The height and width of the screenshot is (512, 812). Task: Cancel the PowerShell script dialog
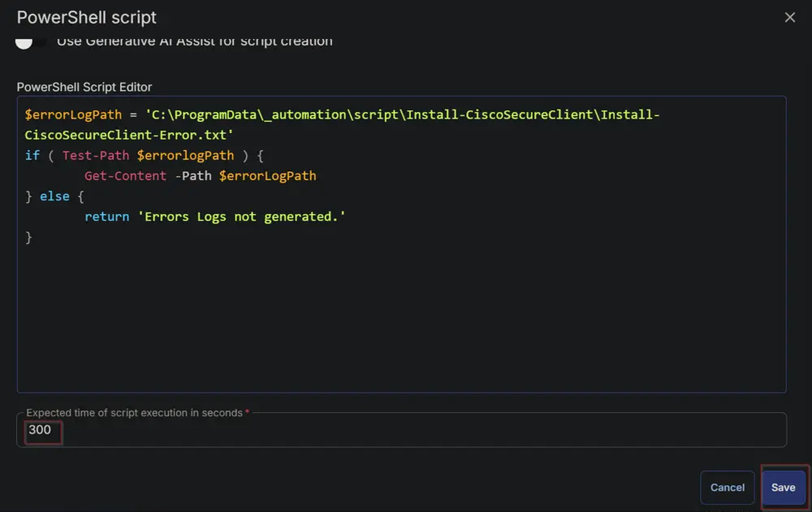(727, 487)
